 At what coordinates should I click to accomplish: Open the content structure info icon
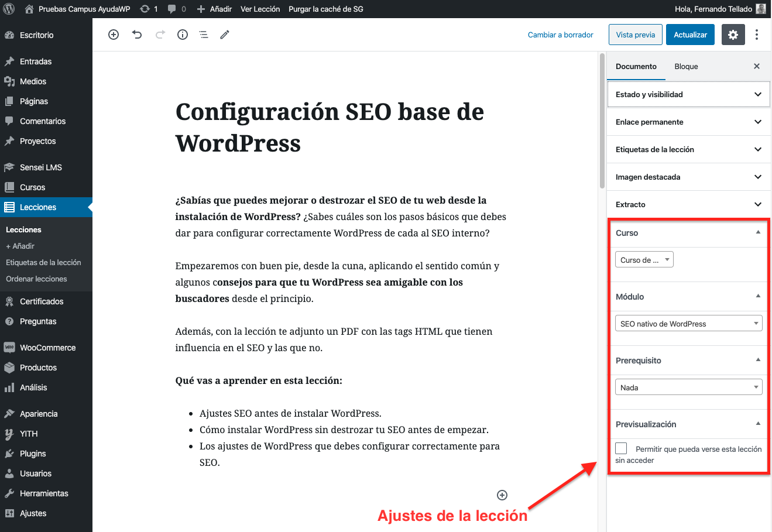pos(183,35)
